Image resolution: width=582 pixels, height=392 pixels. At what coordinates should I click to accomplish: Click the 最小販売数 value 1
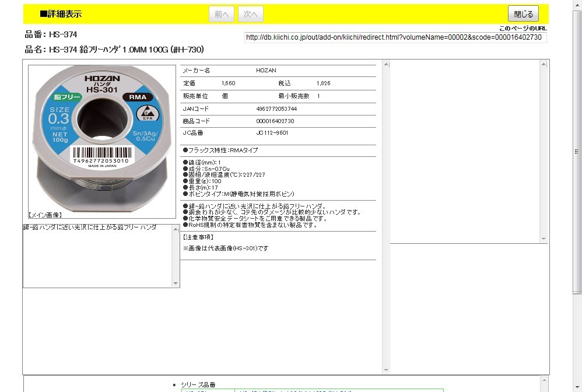click(318, 96)
